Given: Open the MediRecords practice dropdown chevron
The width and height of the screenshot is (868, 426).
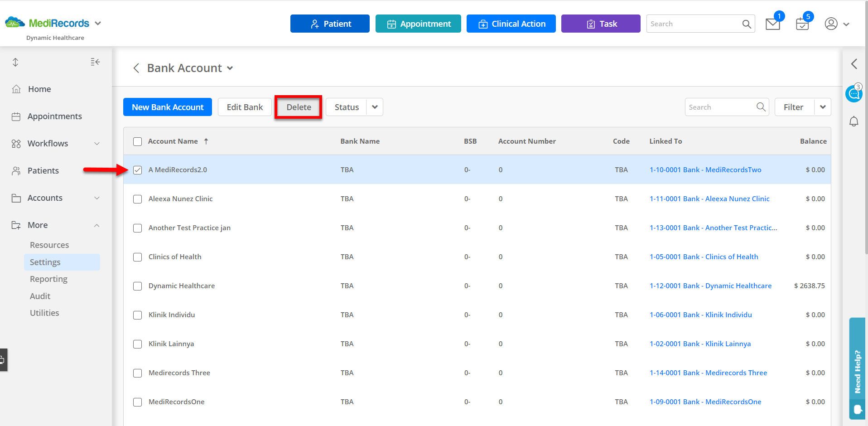Looking at the screenshot, I should pos(98,23).
